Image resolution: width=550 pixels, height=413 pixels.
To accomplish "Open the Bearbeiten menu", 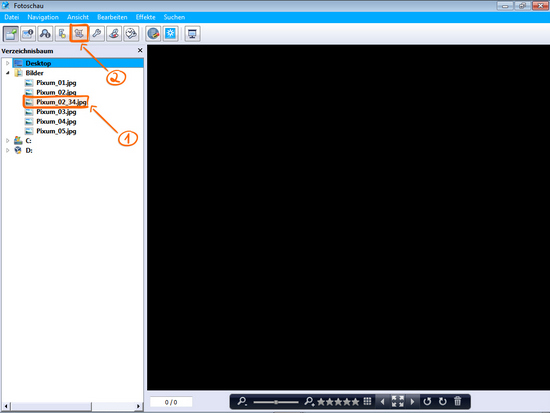I will pos(112,17).
